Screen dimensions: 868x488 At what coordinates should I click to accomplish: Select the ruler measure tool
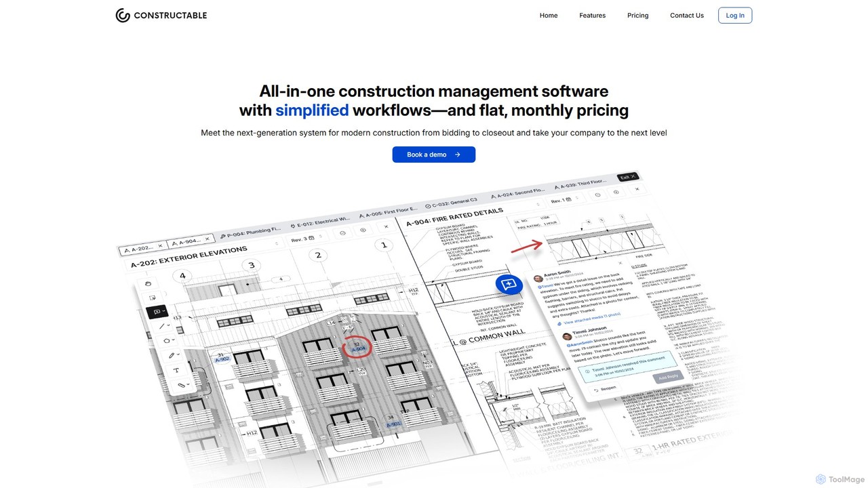[x=181, y=385]
